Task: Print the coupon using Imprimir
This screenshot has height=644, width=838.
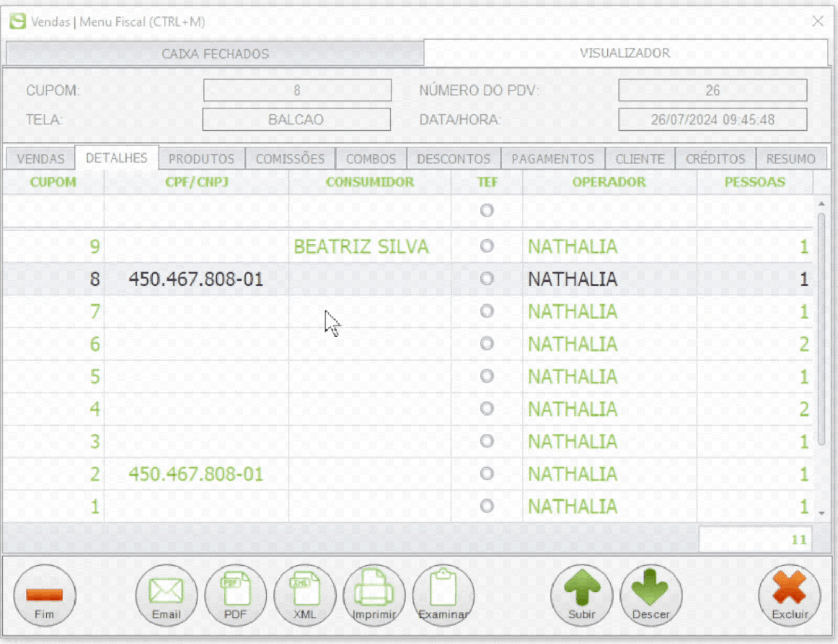Action: tap(374, 595)
